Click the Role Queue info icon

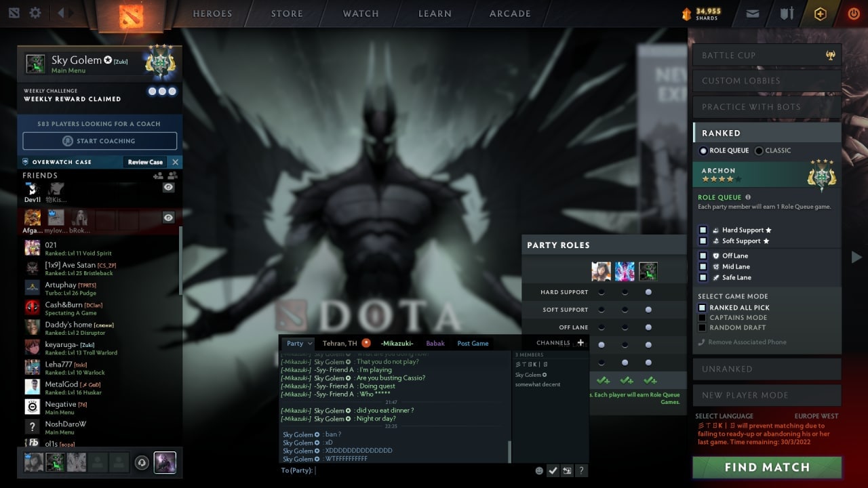748,197
